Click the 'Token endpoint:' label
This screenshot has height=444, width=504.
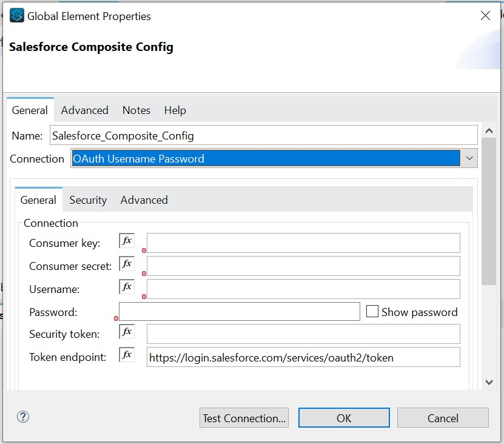67,357
